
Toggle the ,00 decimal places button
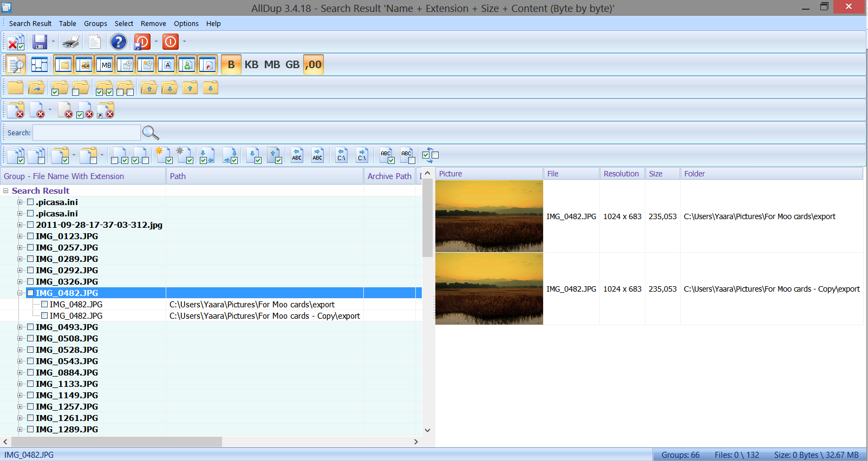tap(313, 64)
